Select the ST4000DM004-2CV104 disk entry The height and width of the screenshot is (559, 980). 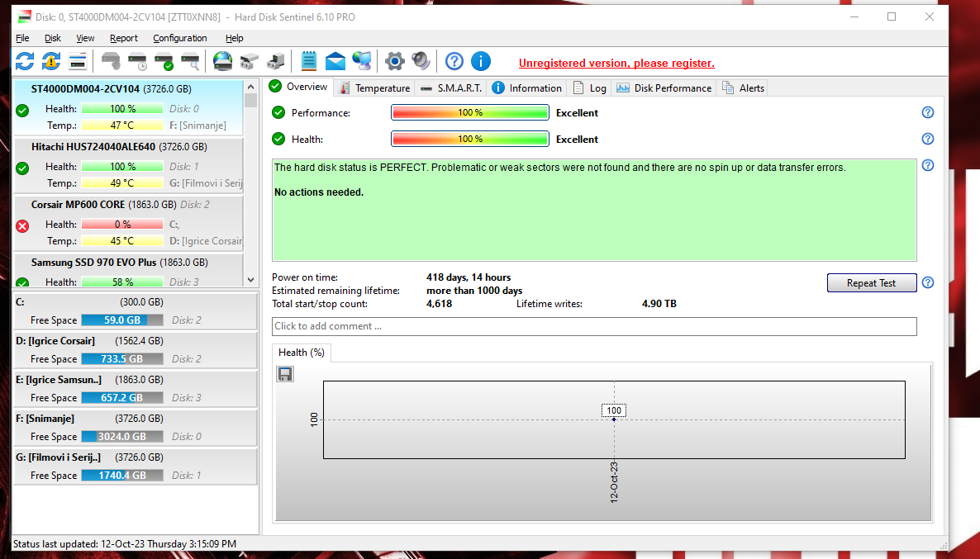[x=128, y=107]
